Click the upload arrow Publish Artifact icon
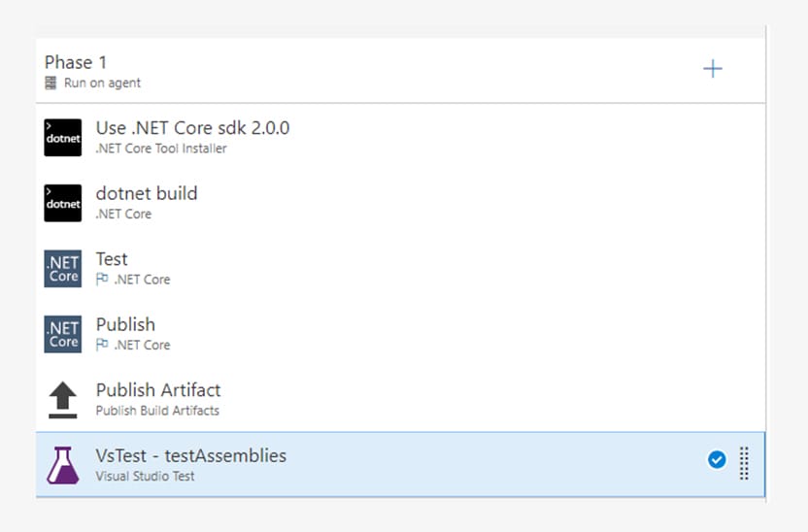This screenshot has height=532, width=808. (63, 400)
